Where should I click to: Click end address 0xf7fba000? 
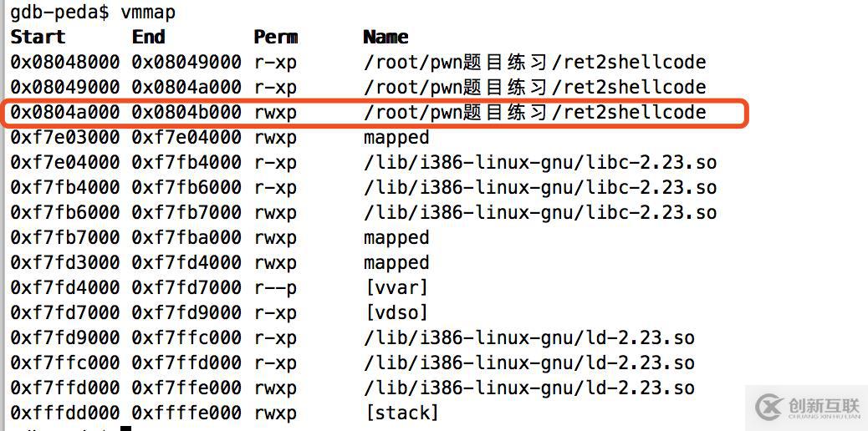(x=186, y=238)
